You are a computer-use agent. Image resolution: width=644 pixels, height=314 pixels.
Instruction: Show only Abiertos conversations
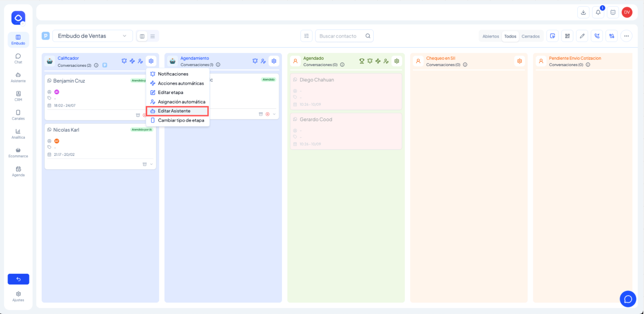pos(490,37)
